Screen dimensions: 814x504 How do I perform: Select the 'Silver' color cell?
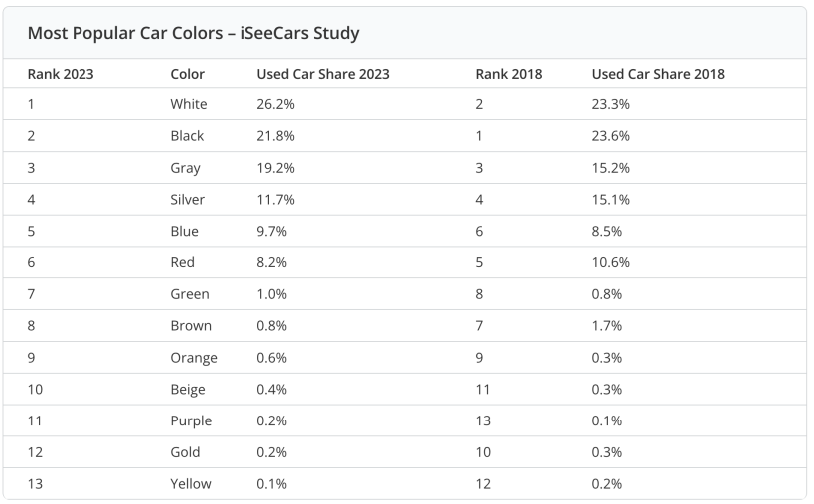(188, 199)
